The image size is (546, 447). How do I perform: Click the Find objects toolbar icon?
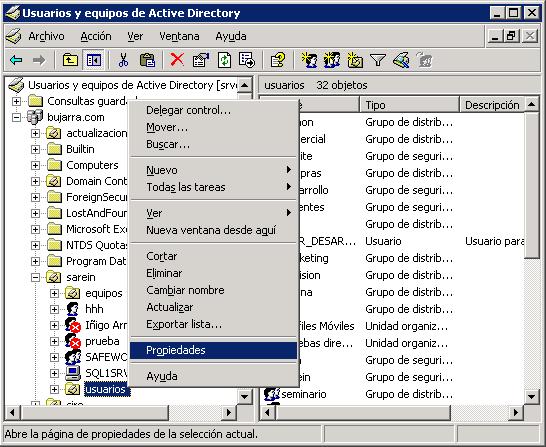pos(401,61)
